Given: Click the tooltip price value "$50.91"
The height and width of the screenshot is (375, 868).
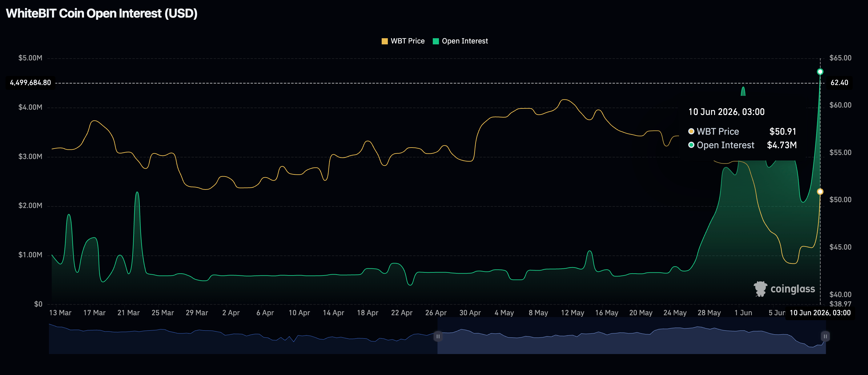Looking at the screenshot, I should tap(783, 131).
